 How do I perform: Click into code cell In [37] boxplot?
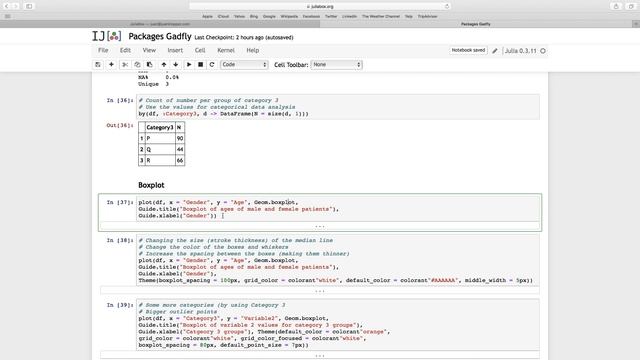[338, 209]
